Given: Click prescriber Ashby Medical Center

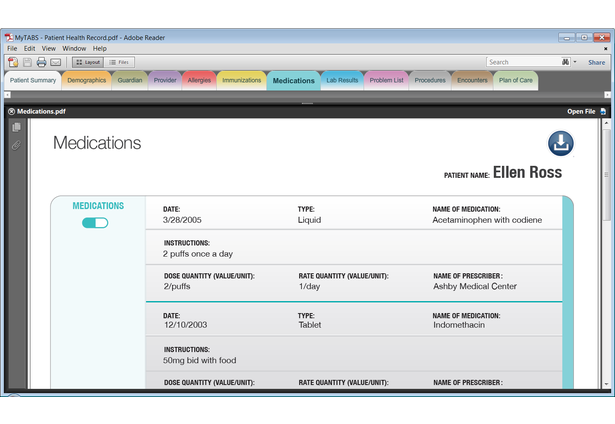Looking at the screenshot, I should [x=475, y=286].
